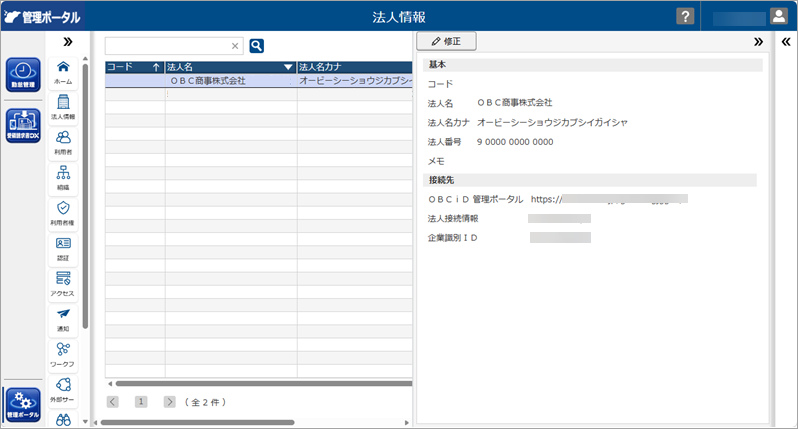Open the 法人名 column filter dropdown
The image size is (798, 429).
pos(288,67)
